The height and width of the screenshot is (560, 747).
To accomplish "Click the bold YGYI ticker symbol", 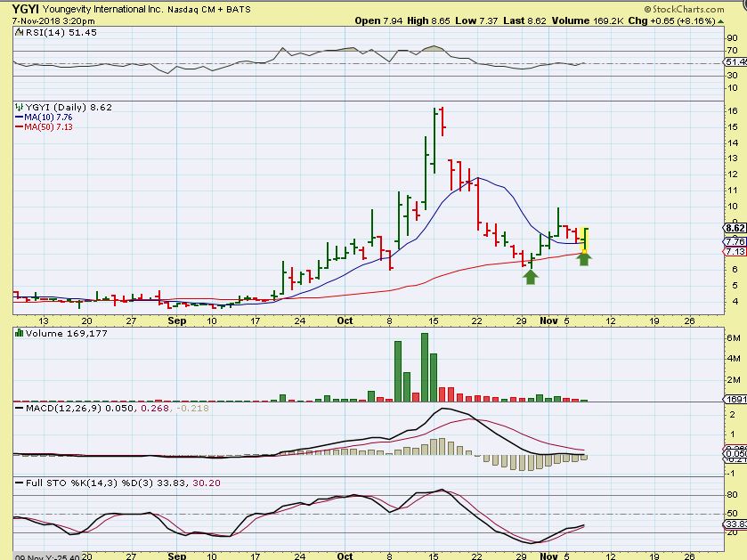I will point(26,9).
